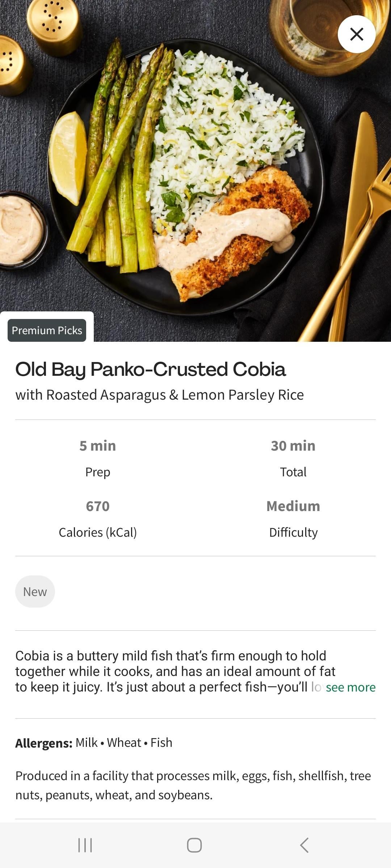This screenshot has width=391, height=868.
Task: Tap the Roasted Asparagus & Lemon Parsley Rice subtitle
Action: pyautogui.click(x=159, y=395)
